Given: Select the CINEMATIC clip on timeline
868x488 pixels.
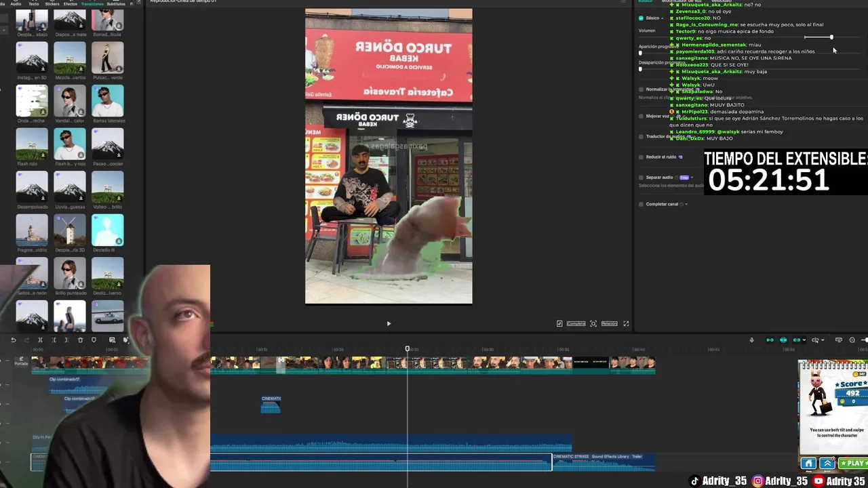Looking at the screenshot, I should click(271, 404).
